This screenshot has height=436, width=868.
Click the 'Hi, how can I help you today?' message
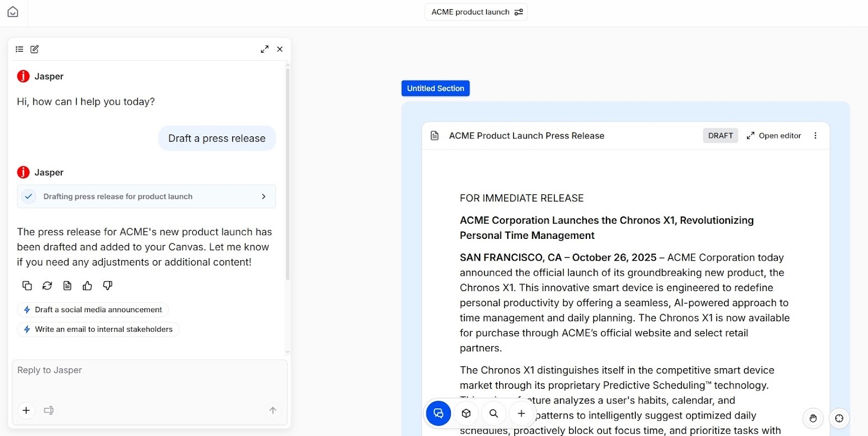pyautogui.click(x=86, y=102)
